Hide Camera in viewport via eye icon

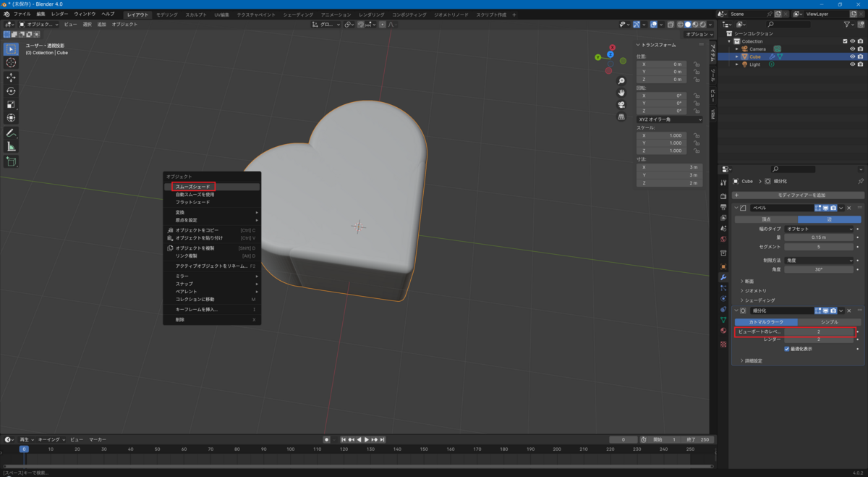(x=852, y=49)
